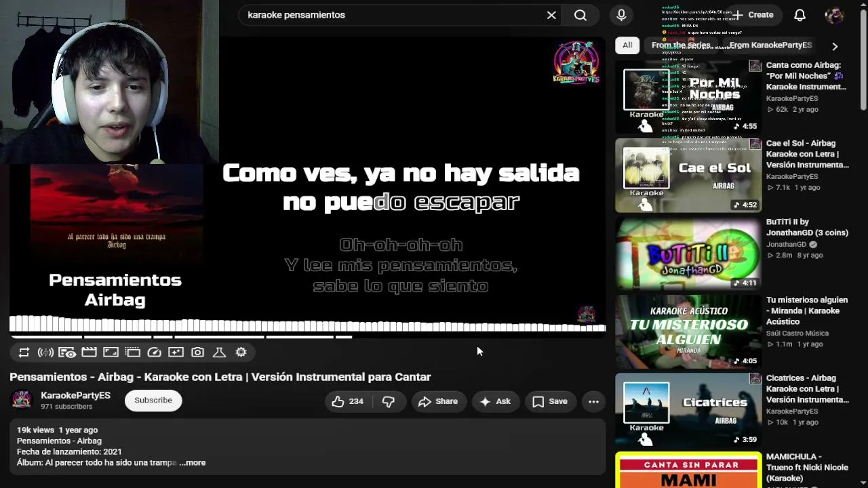Open 'Tu misterioso alguien - Miranda' title
868x488 pixels.
pyautogui.click(x=807, y=310)
